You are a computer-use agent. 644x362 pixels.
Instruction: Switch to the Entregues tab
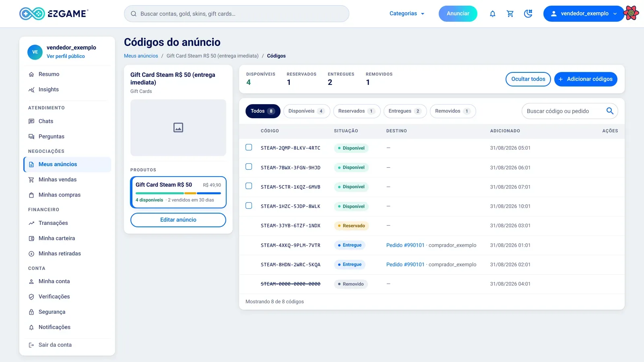(x=405, y=111)
